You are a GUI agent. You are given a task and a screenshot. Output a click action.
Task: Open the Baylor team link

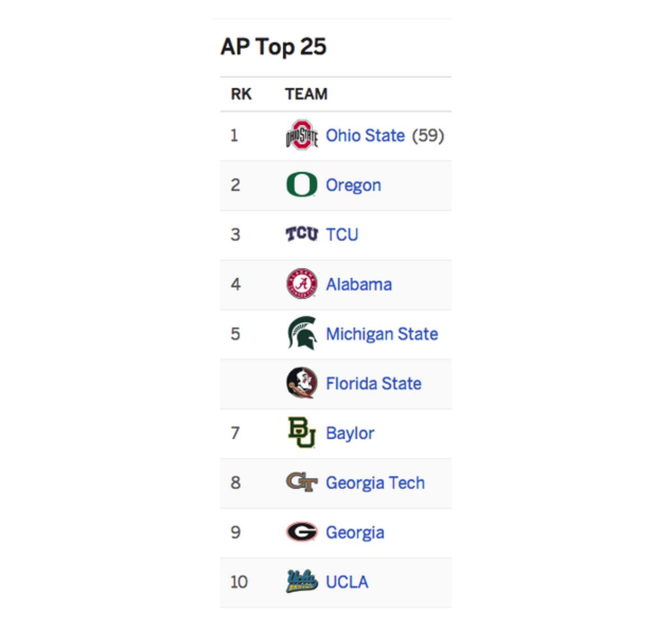click(x=350, y=433)
